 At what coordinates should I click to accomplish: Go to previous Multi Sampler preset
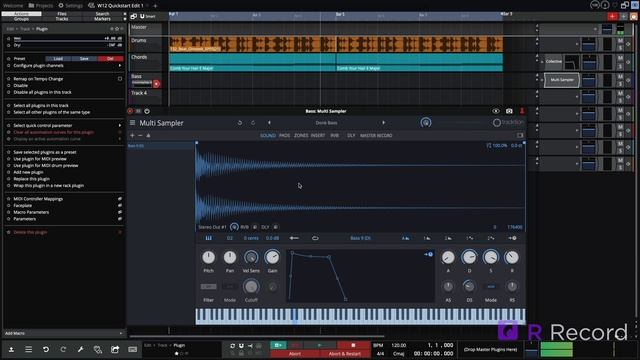[269, 122]
